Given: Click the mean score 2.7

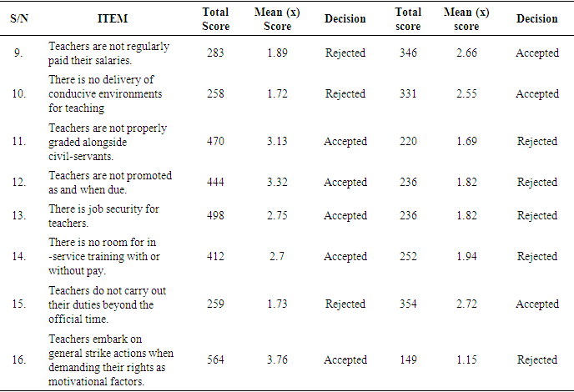Looking at the screenshot, I should point(278,256).
